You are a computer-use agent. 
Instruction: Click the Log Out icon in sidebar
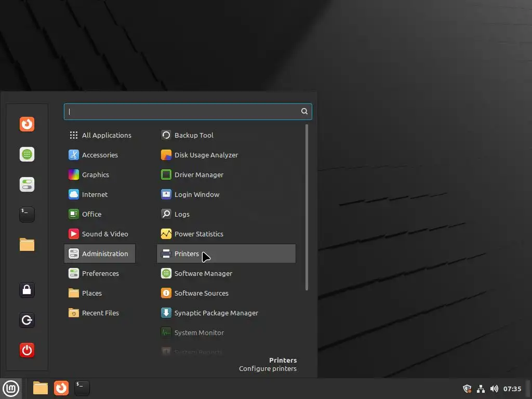click(x=27, y=320)
